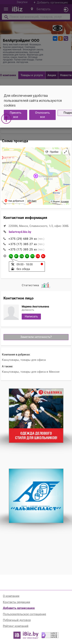Open the Статистика chart icon
Image resolution: width=72 pixels, height=644 pixels.
[x=45, y=285]
